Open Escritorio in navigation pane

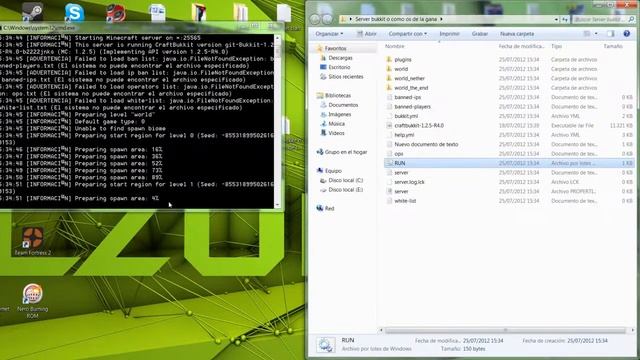[x=339, y=67]
